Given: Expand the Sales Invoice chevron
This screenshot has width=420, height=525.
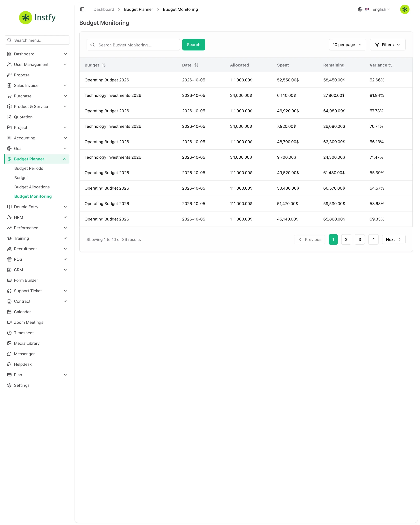Looking at the screenshot, I should (65, 86).
